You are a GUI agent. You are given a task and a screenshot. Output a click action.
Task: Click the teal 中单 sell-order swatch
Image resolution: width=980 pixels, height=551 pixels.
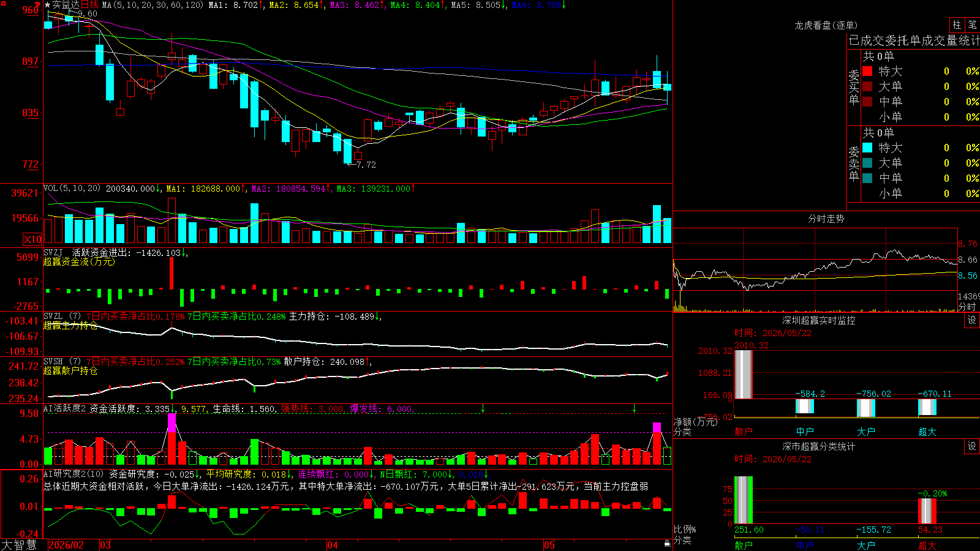(867, 178)
